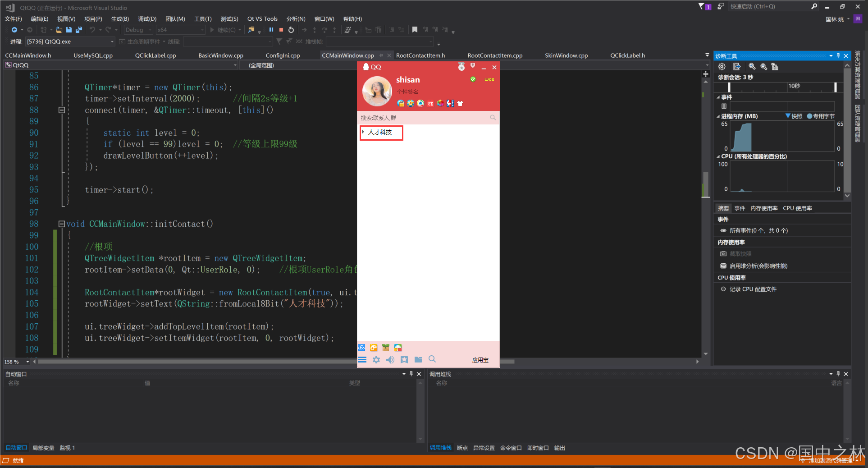Viewport: 868px width, 468px height.
Task: Enable CPU profile recording radio button
Action: click(x=723, y=289)
